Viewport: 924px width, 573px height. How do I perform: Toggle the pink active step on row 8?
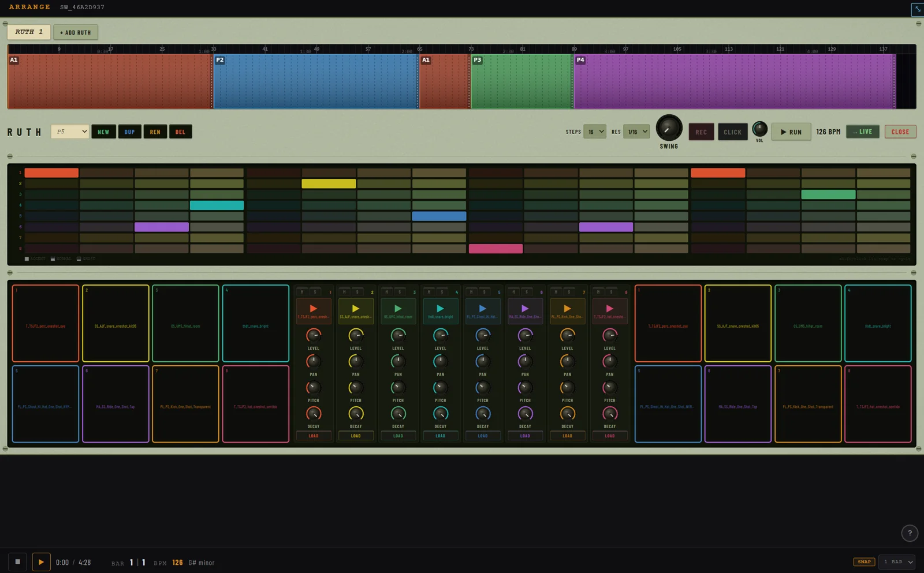[x=495, y=249]
